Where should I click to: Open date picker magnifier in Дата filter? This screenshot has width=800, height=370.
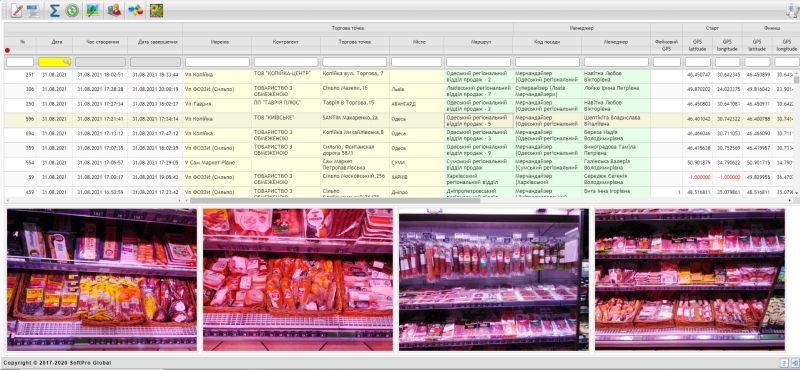pyautogui.click(x=66, y=62)
